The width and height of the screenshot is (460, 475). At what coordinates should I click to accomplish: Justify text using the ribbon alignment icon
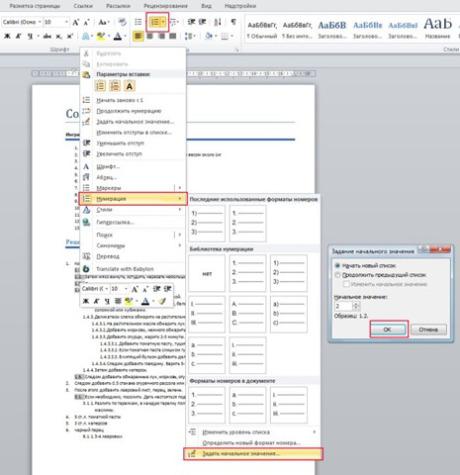173,36
